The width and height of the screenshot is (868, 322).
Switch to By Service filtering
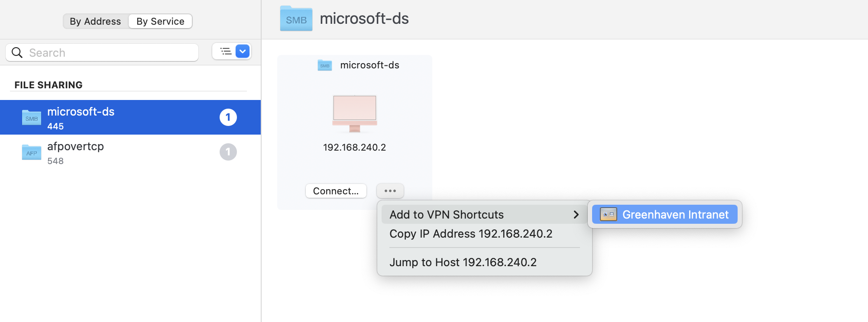click(x=160, y=21)
